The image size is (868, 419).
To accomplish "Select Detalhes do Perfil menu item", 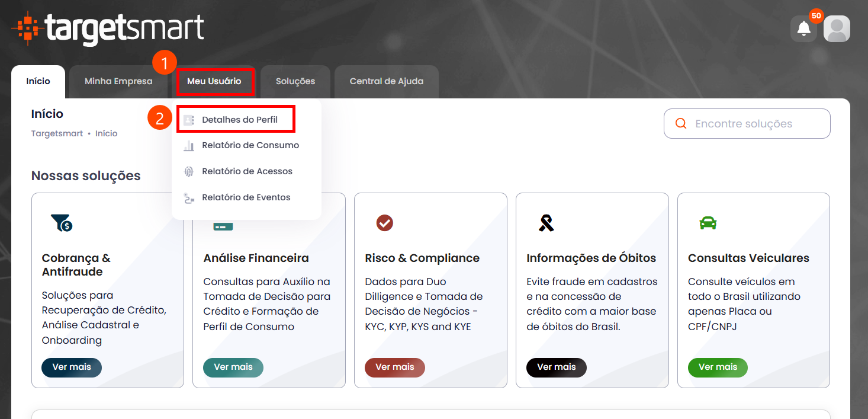I will [x=239, y=120].
